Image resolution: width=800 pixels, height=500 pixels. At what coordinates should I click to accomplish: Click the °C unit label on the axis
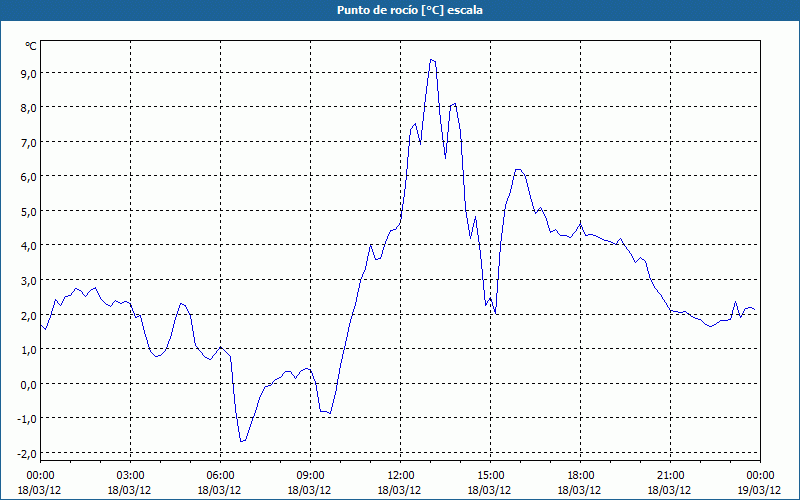click(x=31, y=46)
